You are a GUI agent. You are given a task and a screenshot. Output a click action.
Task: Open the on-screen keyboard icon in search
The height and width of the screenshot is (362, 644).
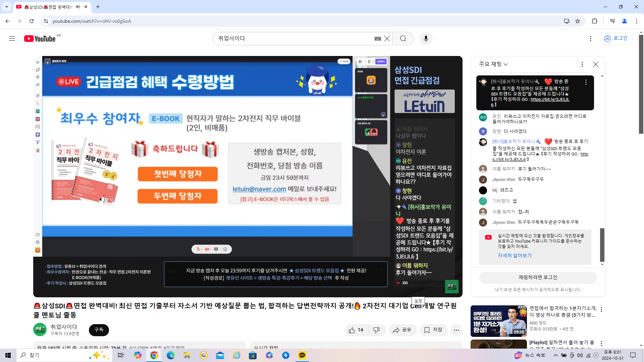click(x=378, y=39)
